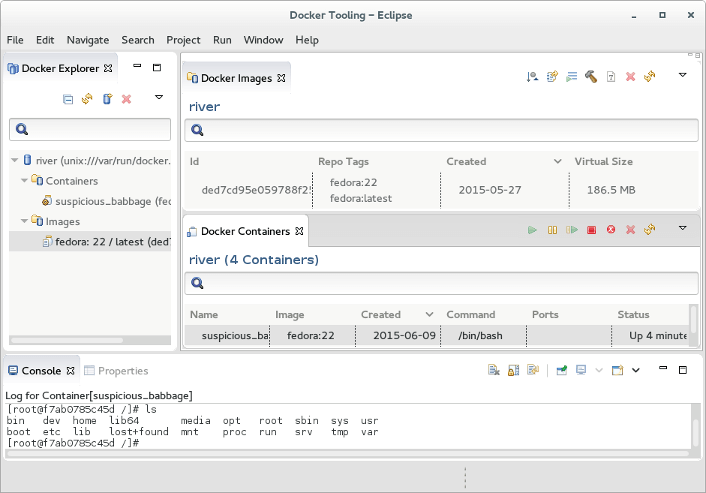Open the Open Console dropdown arrow
The image size is (706, 493).
click(x=636, y=370)
